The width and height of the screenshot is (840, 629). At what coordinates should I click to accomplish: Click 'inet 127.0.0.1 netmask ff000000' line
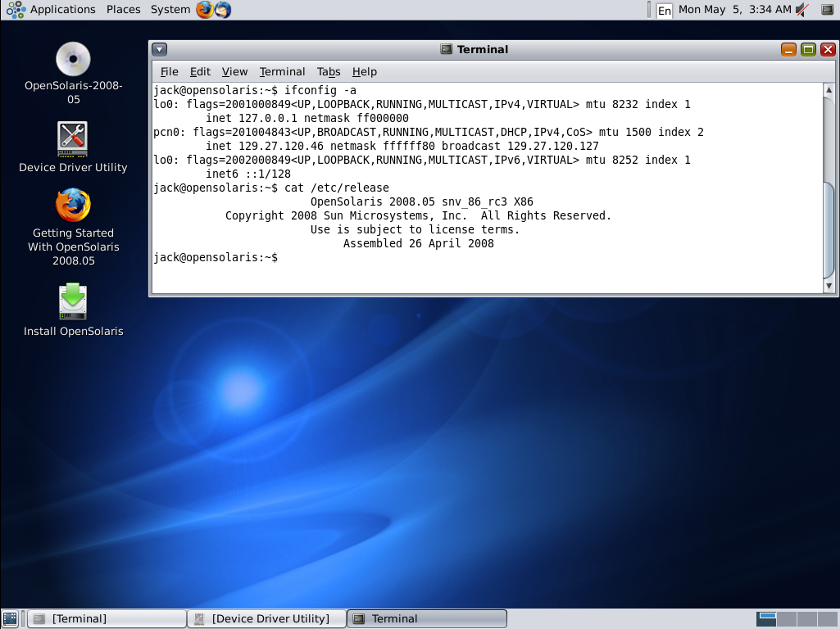(307, 118)
